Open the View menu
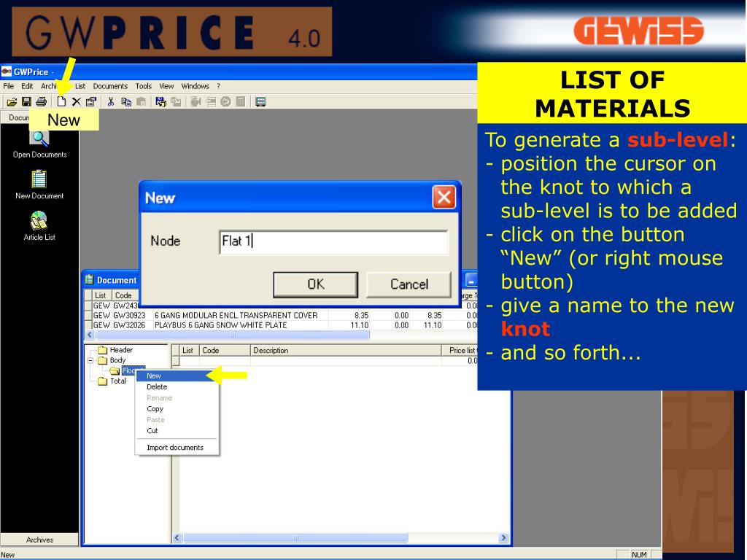The height and width of the screenshot is (560, 747). click(x=166, y=86)
